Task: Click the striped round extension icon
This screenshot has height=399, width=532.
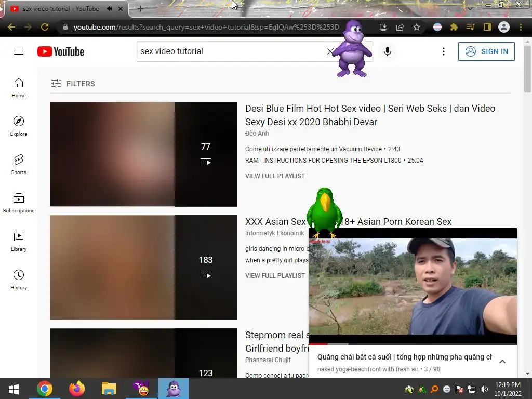Action: [x=437, y=27]
